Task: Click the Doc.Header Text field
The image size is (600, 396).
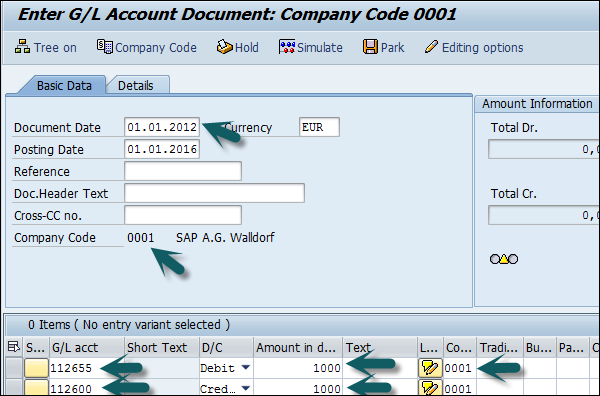Action: tap(214, 193)
